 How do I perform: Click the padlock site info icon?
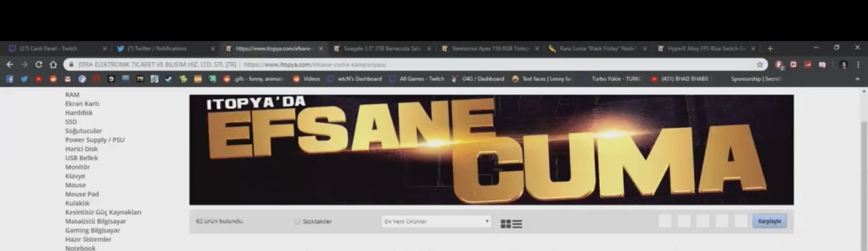tap(71, 65)
